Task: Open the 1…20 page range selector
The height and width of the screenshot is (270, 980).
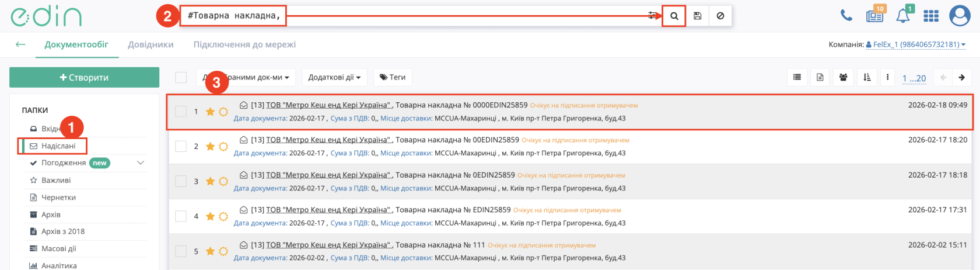Action: point(914,78)
